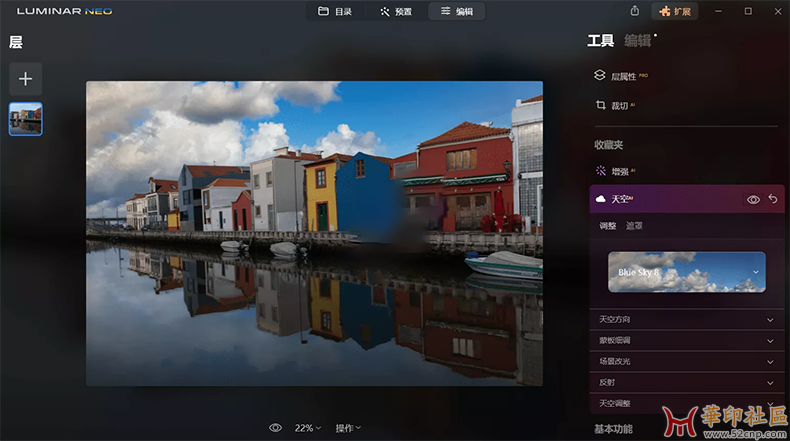
Task: Click the 天空 sky tool cloud icon
Action: pos(600,199)
